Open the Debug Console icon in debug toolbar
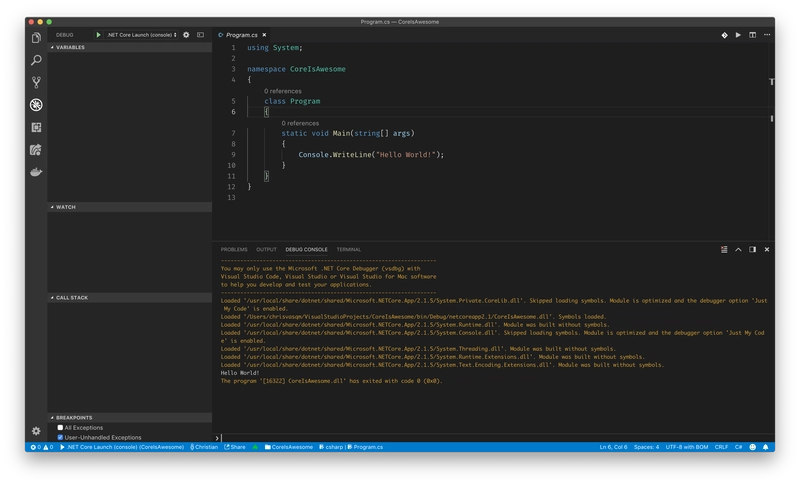Screen dimensions: 800x485 (x=201, y=35)
